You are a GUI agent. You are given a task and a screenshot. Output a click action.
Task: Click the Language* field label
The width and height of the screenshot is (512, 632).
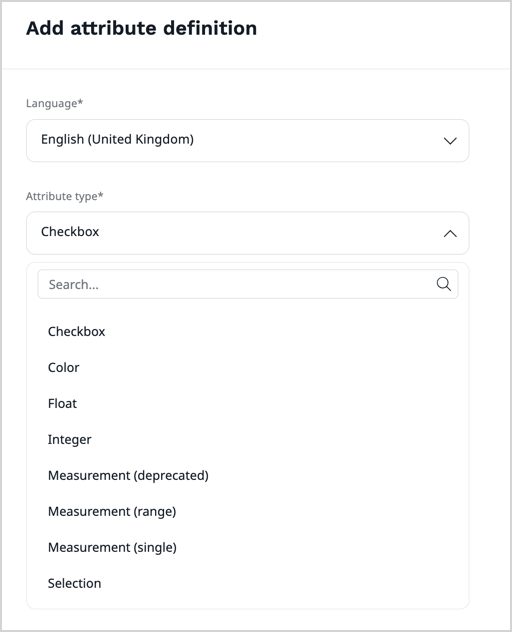pyautogui.click(x=54, y=103)
